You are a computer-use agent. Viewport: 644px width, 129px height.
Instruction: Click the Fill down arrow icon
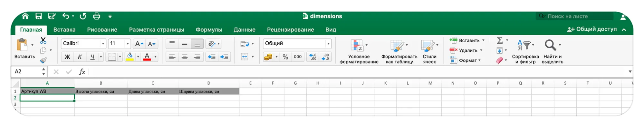(499, 50)
